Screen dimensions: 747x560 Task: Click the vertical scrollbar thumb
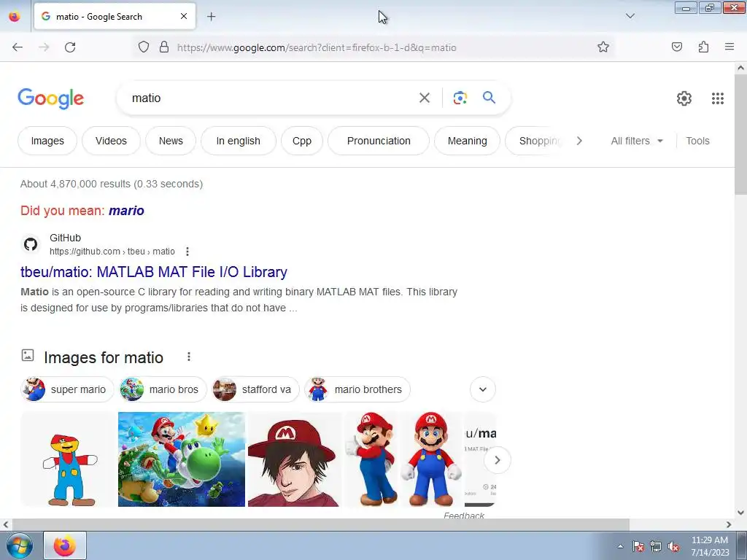point(740,134)
